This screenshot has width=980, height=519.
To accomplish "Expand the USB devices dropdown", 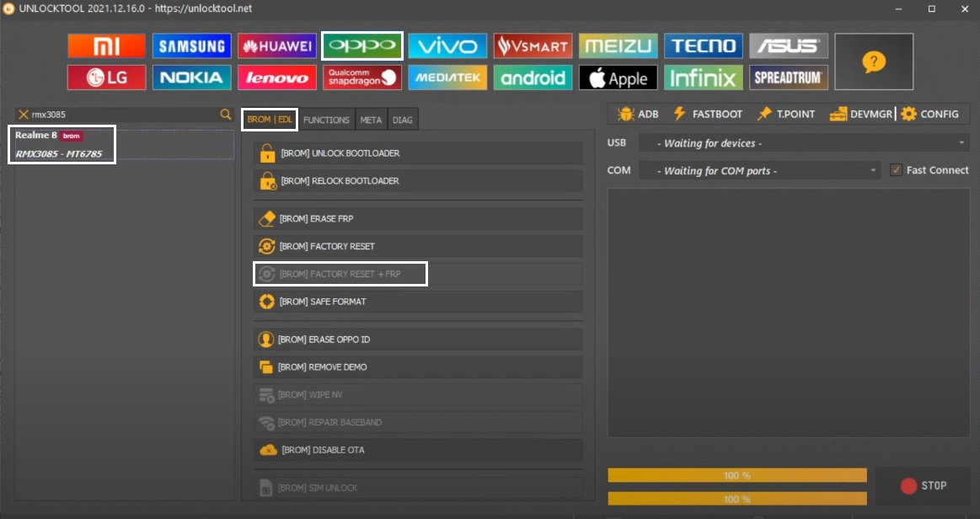I will 805,143.
